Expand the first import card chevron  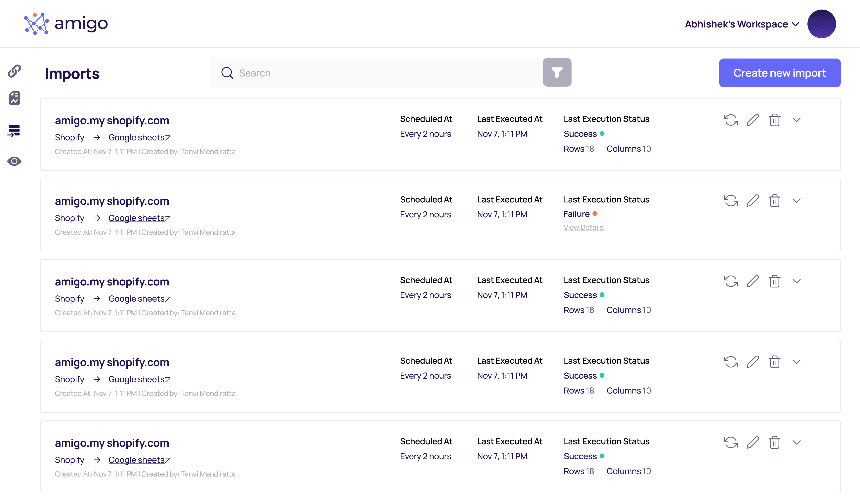pyautogui.click(x=796, y=120)
